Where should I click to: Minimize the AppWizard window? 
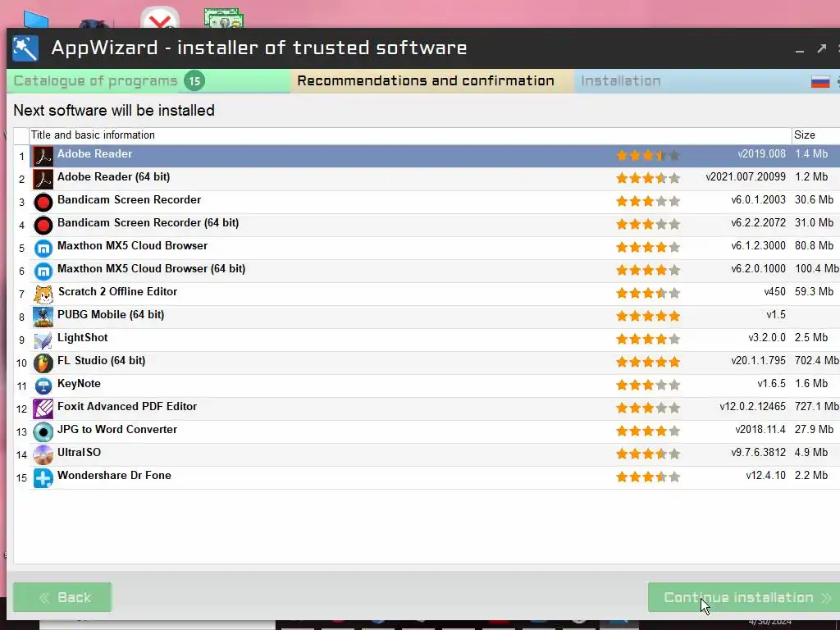[x=800, y=48]
